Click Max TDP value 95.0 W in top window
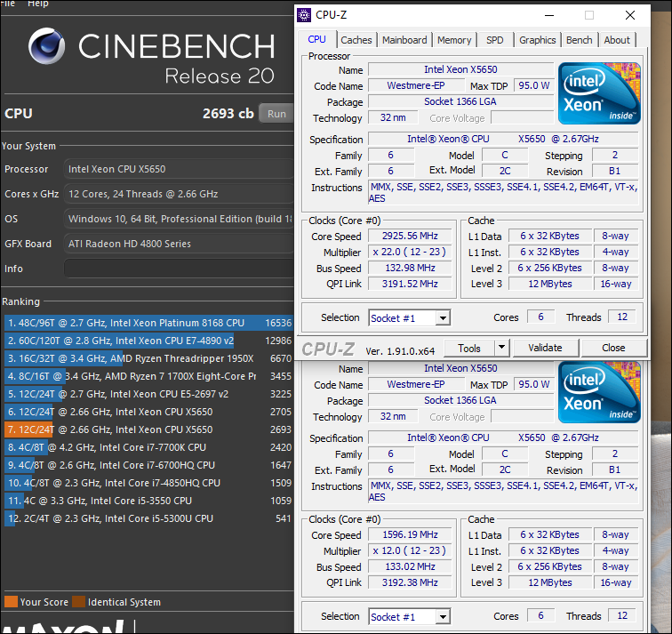Screen dimensions: 672x634 tap(533, 85)
